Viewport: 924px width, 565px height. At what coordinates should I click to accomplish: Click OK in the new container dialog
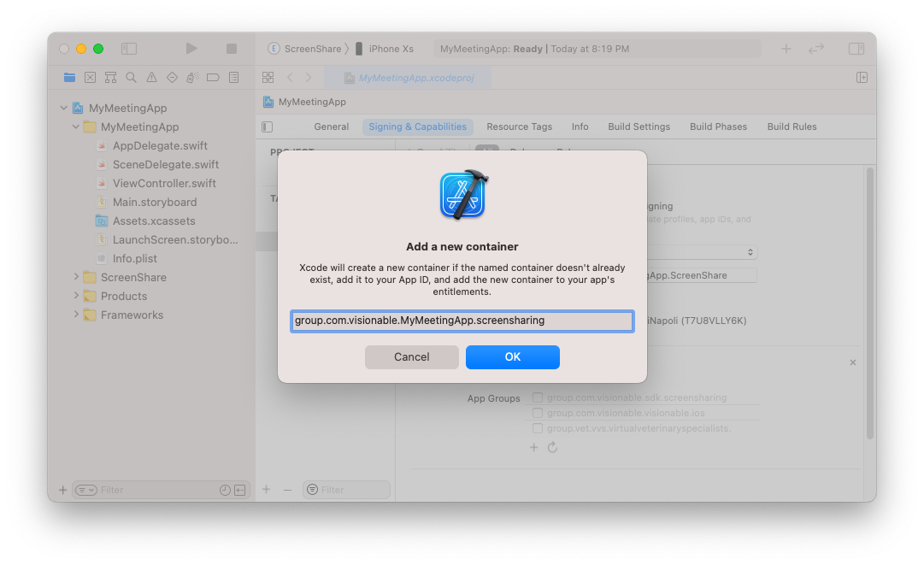click(512, 357)
